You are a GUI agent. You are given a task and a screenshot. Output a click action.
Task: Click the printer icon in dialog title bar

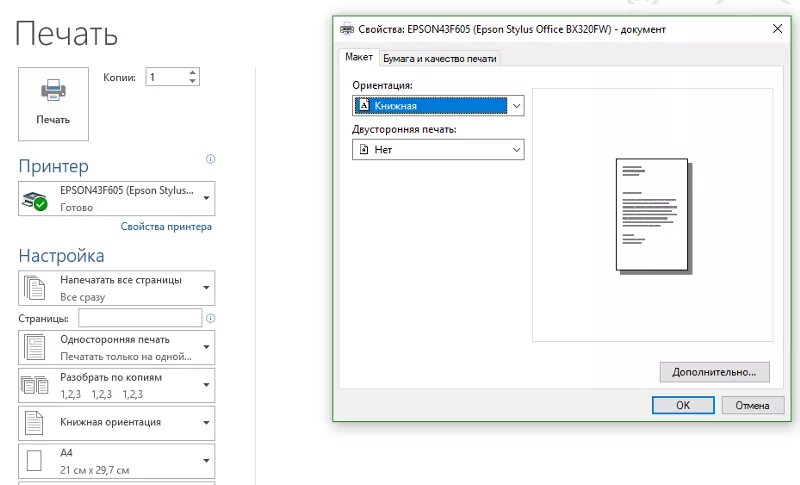(x=347, y=29)
